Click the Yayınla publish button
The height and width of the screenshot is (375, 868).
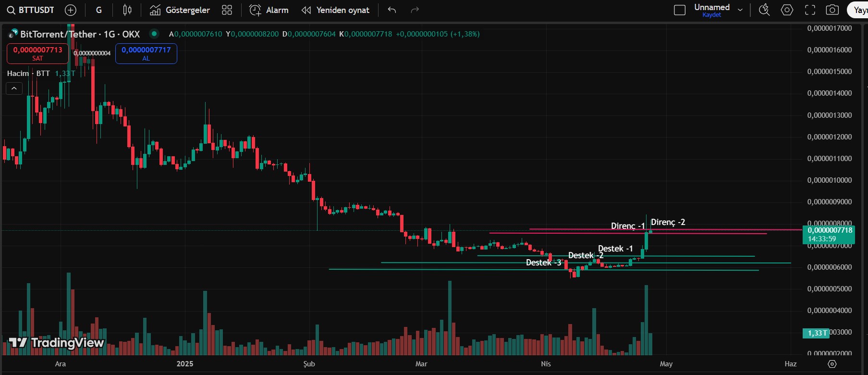(x=858, y=10)
